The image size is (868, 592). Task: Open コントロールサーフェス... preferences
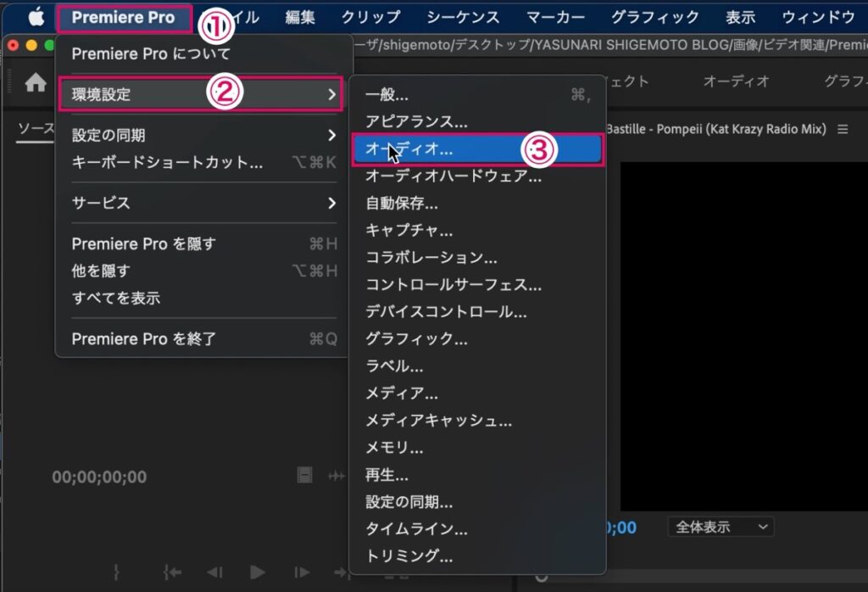[478, 285]
